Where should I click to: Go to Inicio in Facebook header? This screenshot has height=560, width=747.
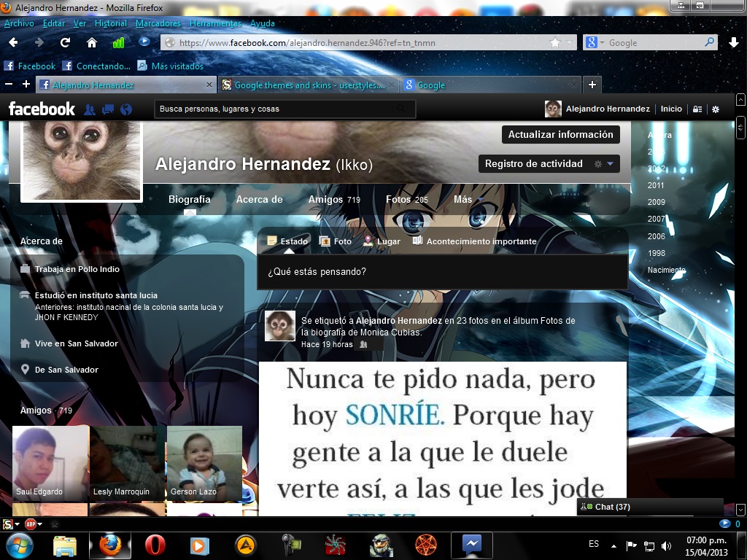tap(671, 109)
